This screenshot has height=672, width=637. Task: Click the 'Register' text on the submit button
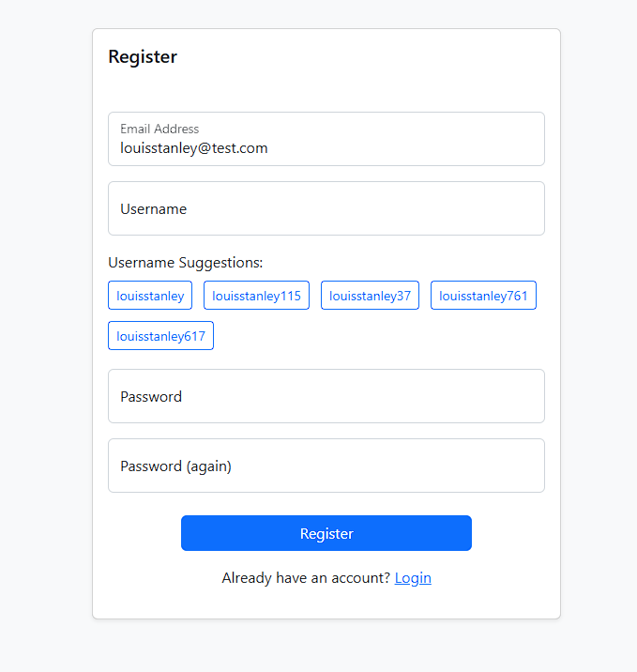(x=326, y=534)
